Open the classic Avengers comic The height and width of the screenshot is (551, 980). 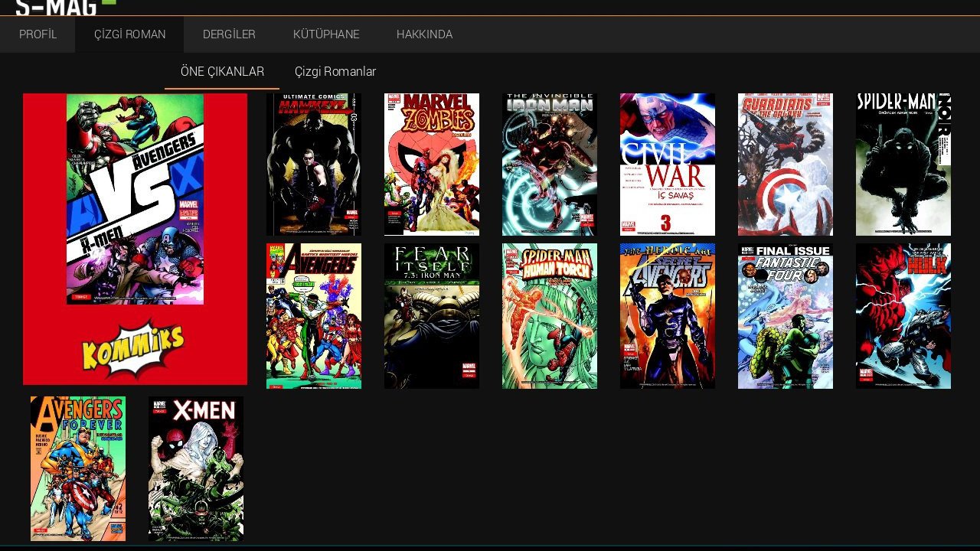(313, 315)
